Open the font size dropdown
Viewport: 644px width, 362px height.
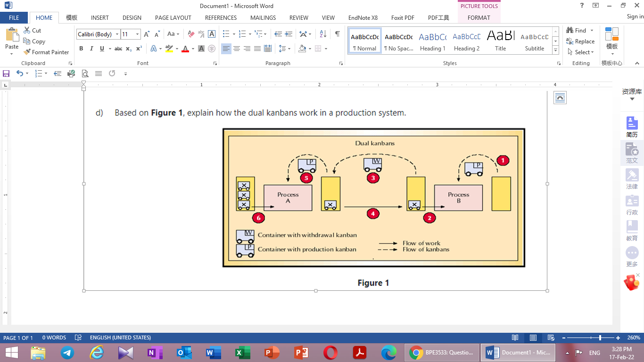pyautogui.click(x=137, y=34)
